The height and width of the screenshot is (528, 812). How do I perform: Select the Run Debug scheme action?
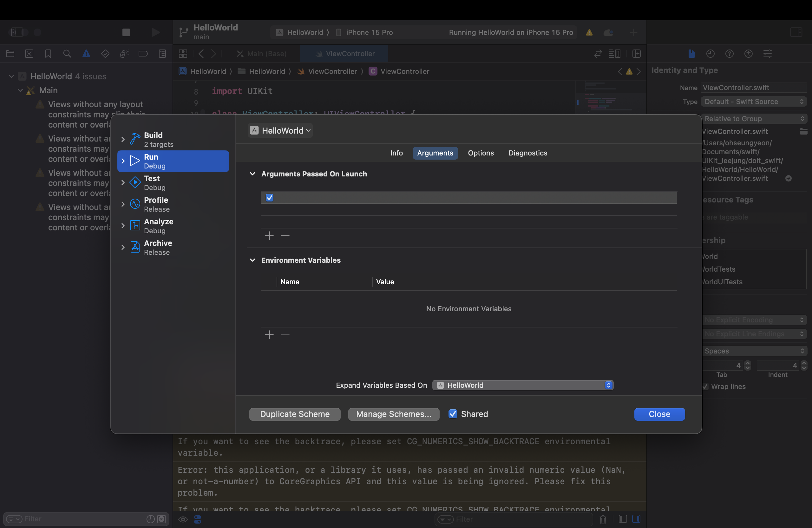tap(173, 161)
